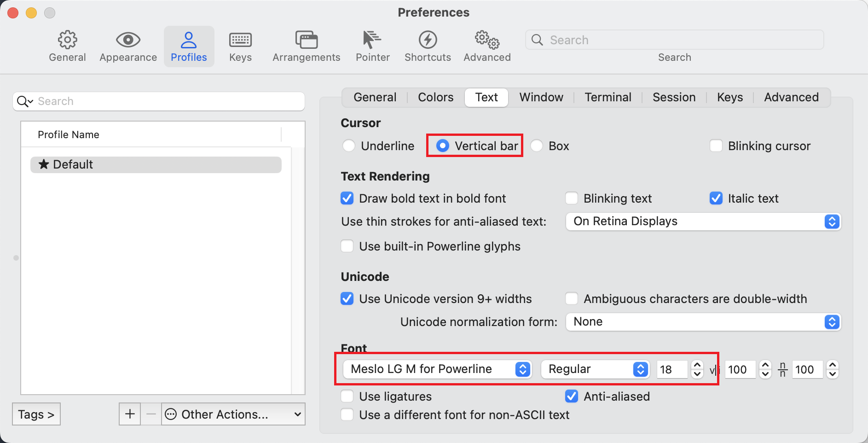Toggle the Anti-aliased checkbox
The width and height of the screenshot is (868, 443).
click(572, 396)
